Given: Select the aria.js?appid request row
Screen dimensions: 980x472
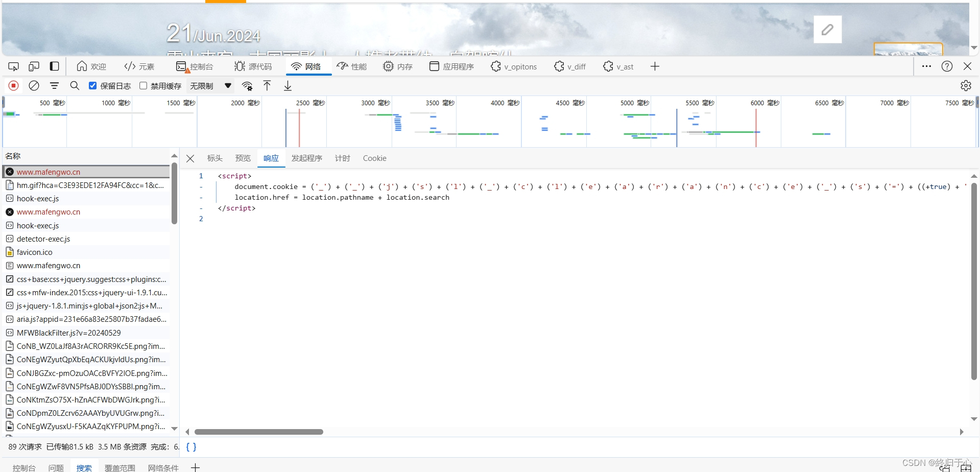Looking at the screenshot, I should [86, 319].
